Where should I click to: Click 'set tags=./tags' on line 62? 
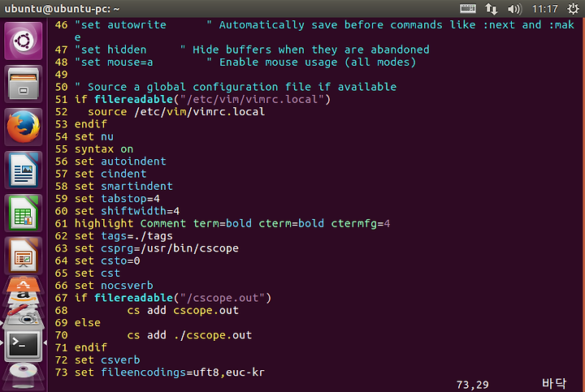point(123,236)
